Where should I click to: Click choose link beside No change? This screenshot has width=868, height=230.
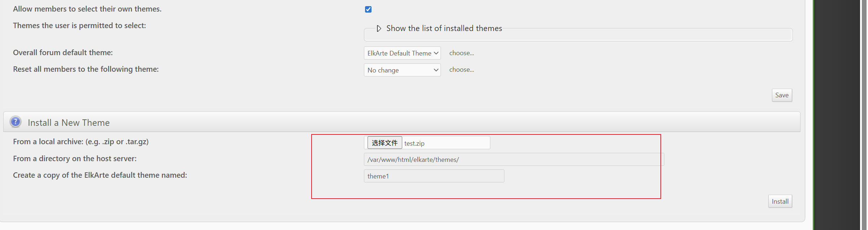pos(461,70)
